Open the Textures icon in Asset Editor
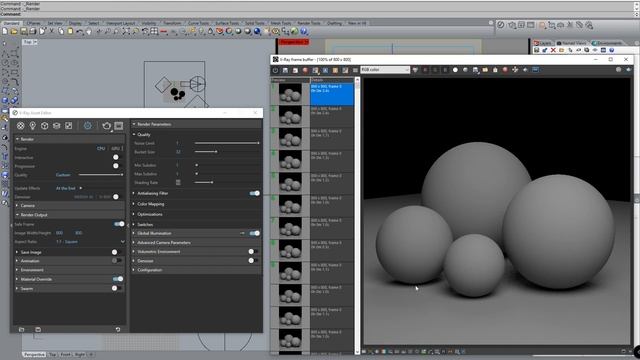This screenshot has height=360, width=640. click(x=69, y=126)
